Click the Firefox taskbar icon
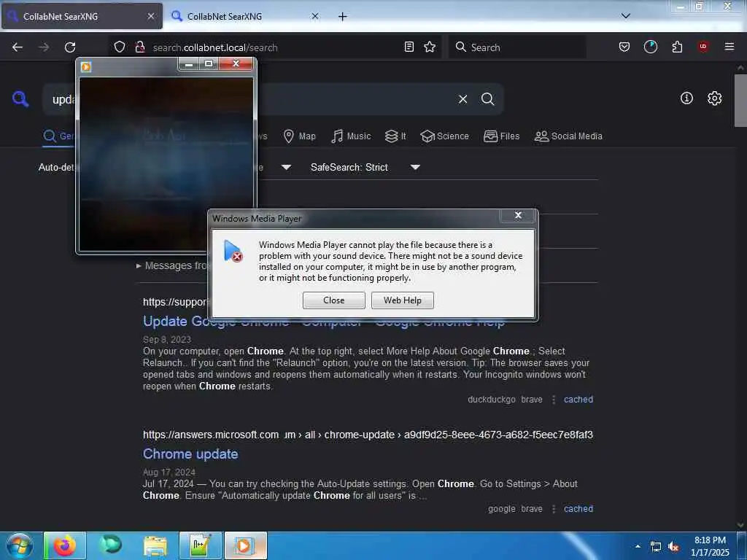This screenshot has width=747, height=560. 65,545
